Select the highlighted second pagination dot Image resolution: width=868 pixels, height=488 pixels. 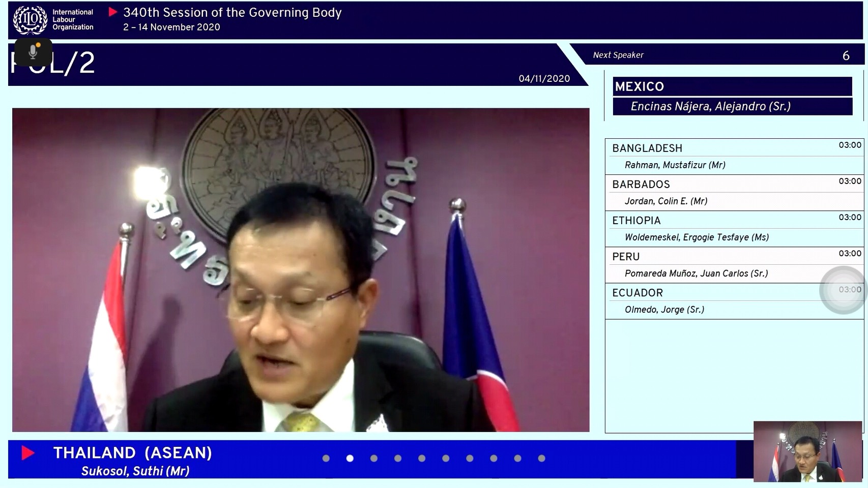[x=350, y=459]
